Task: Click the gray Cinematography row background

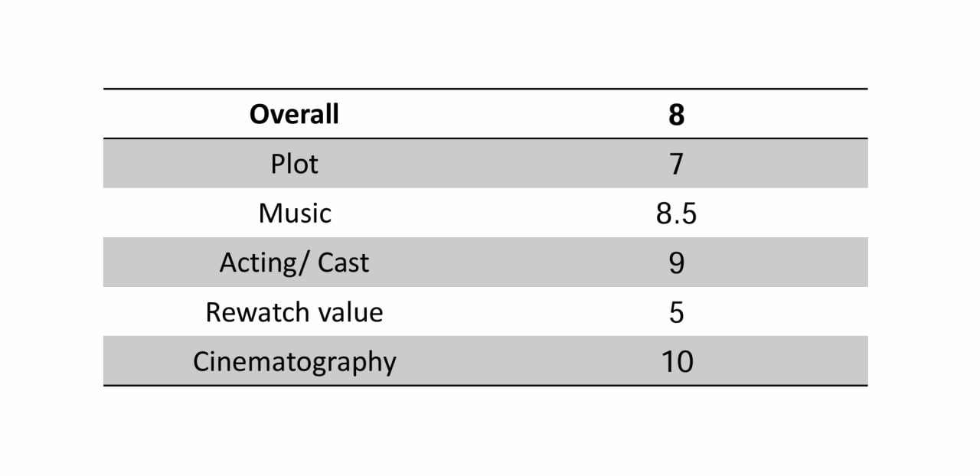Action: (485, 360)
